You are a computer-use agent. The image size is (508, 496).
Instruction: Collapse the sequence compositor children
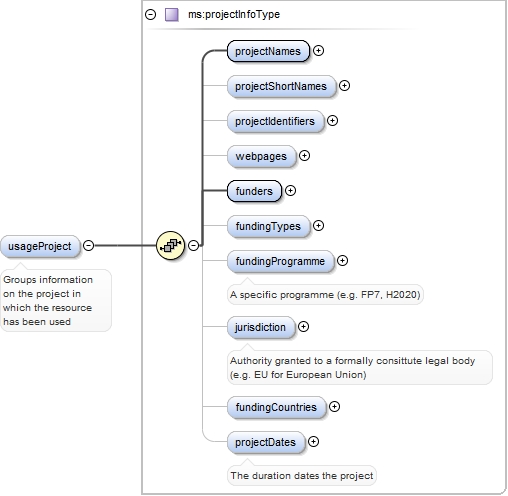[193, 246]
